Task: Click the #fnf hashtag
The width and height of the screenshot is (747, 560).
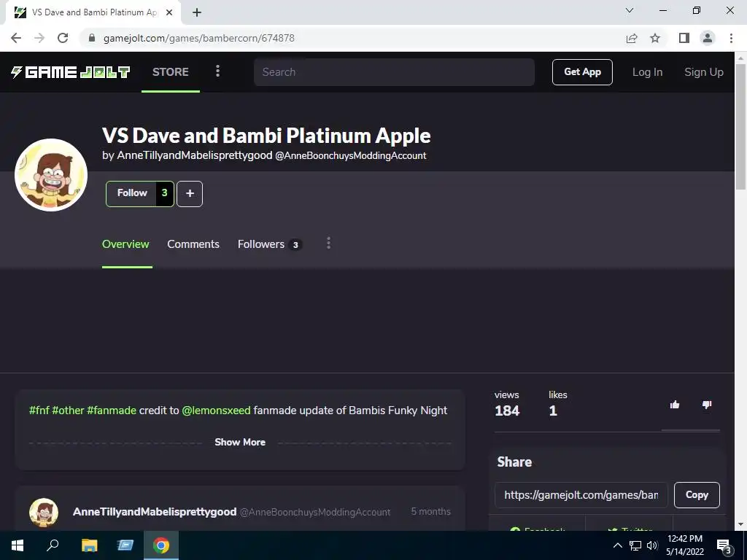Action: 39,411
